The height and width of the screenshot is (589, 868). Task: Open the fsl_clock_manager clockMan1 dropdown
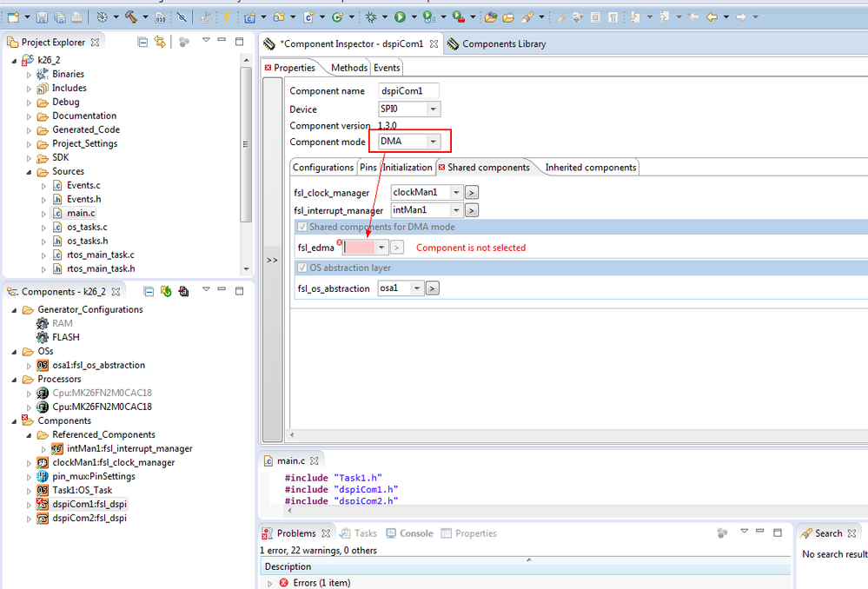[x=456, y=193]
